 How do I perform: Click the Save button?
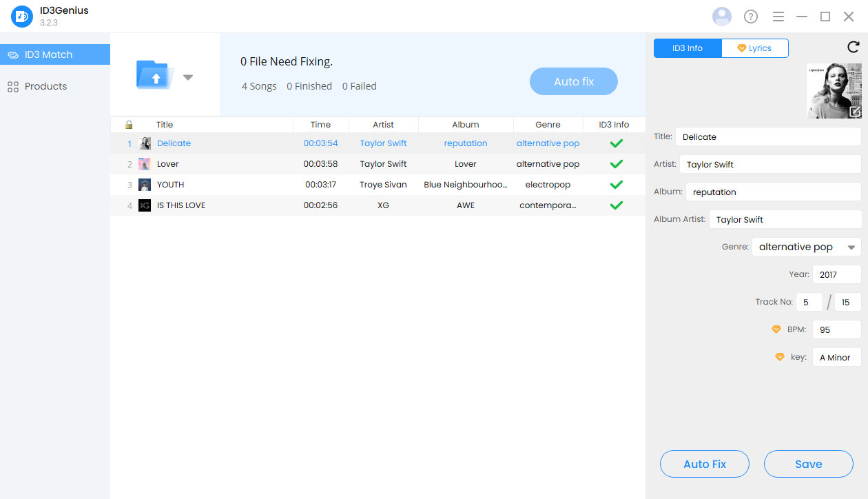click(x=809, y=464)
